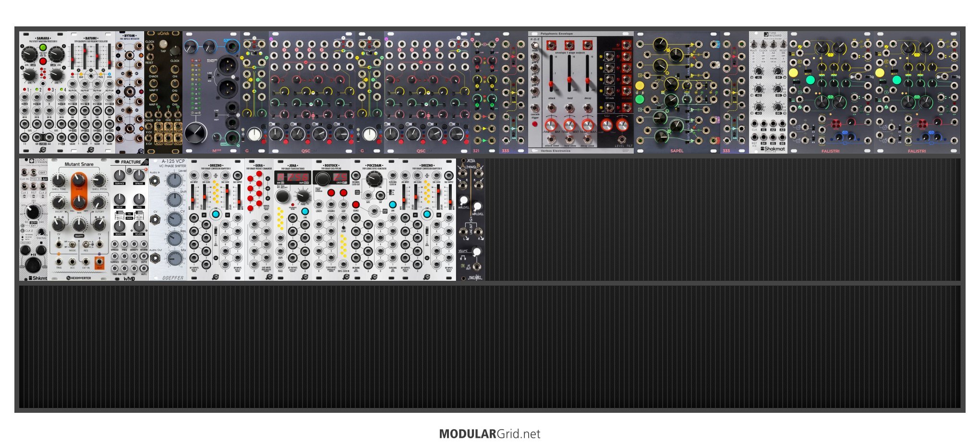Click the VOLUME knob on the XOH module
Image resolution: width=980 pixels, height=444 pixels.
[476, 252]
